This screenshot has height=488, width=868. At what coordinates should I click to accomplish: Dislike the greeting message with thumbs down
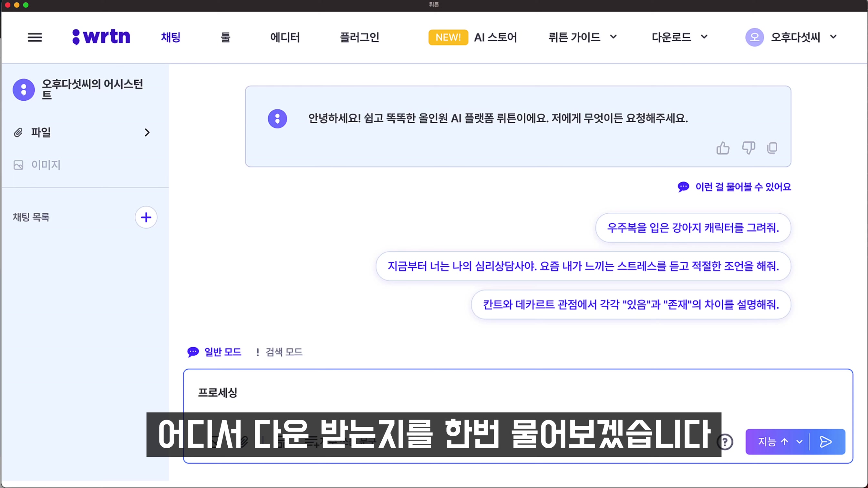[749, 148]
